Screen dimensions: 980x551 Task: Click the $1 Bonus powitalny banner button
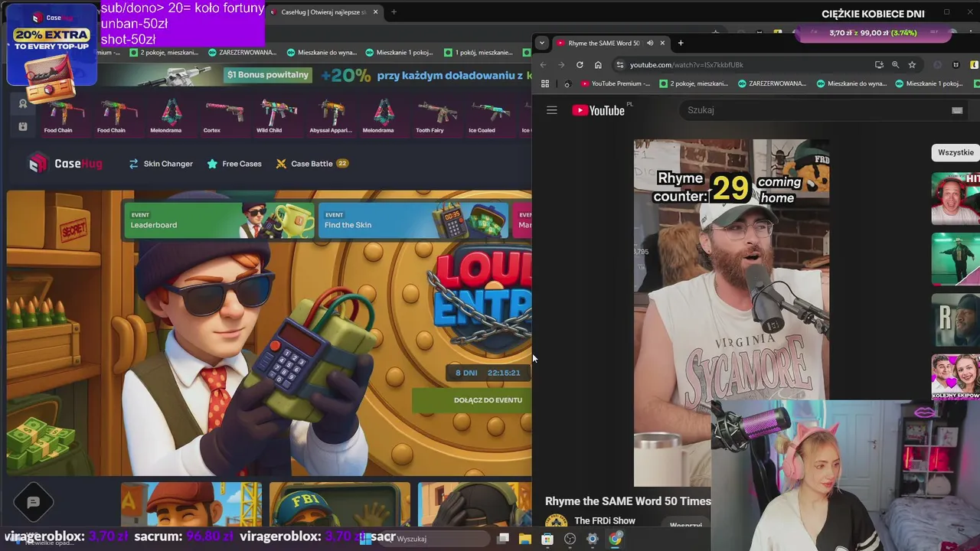268,75
